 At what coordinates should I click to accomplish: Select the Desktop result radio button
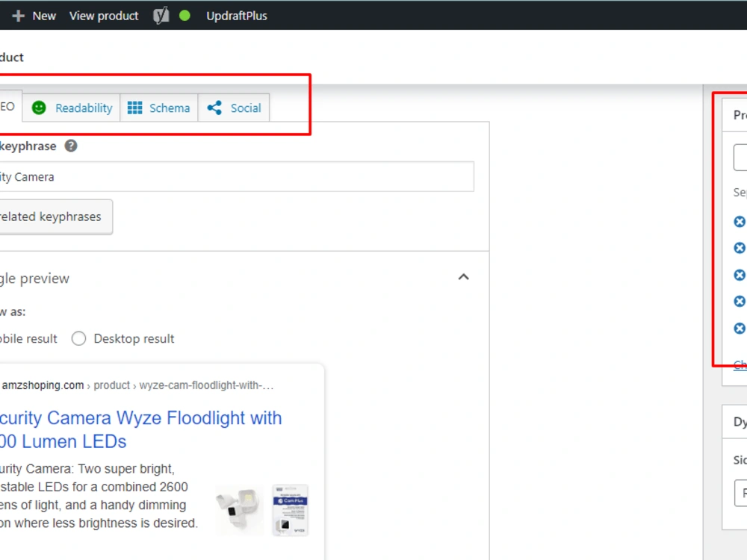tap(78, 338)
